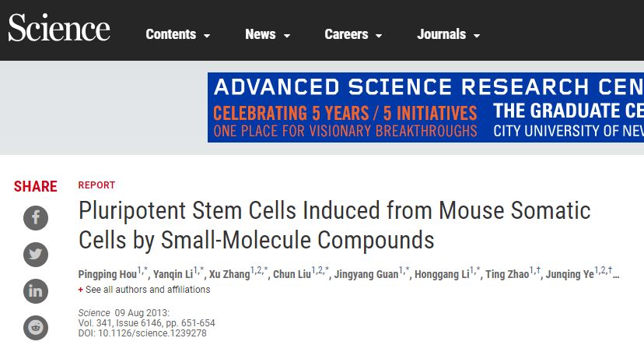This screenshot has width=644, height=352.
Task: Share article on Facebook
Action: point(36,217)
